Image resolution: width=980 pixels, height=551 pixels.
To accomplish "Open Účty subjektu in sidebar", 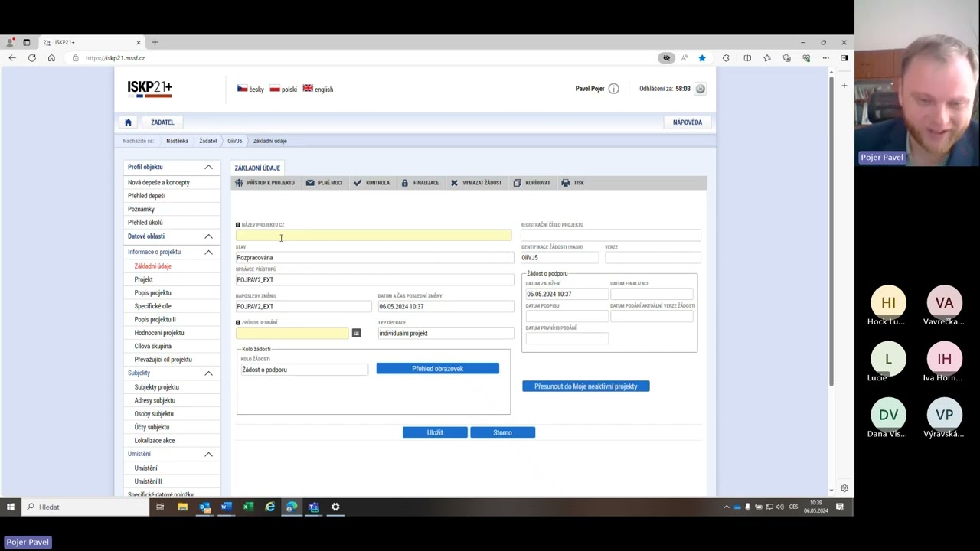I will point(152,427).
